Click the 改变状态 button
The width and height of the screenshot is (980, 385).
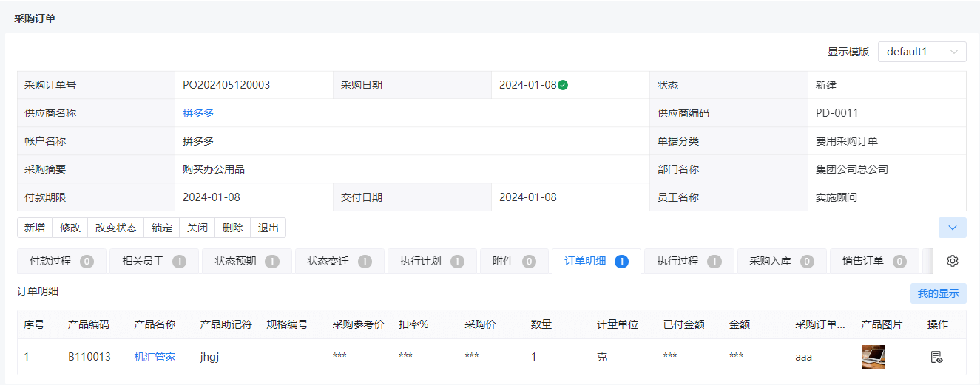(x=116, y=228)
